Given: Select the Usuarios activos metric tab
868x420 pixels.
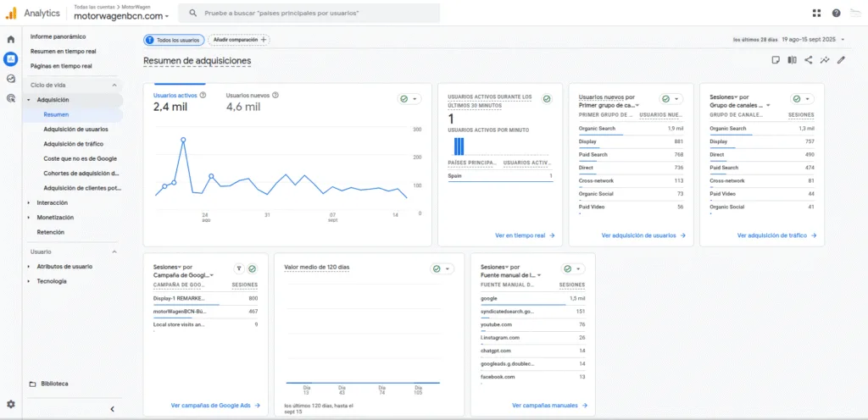Looking at the screenshot, I should tap(180, 102).
